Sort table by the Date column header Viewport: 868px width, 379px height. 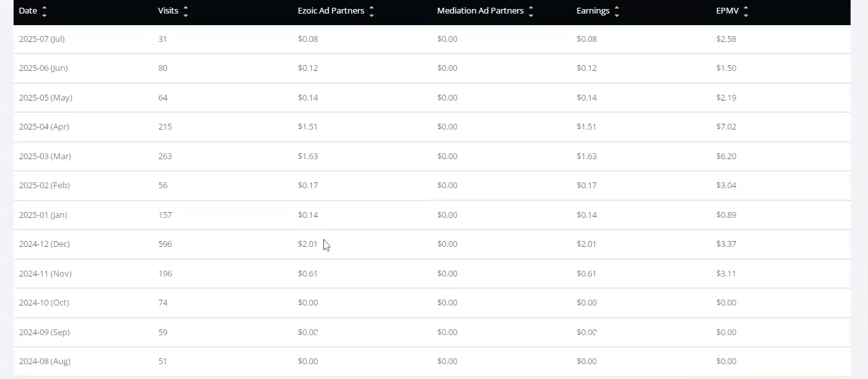pos(28,11)
